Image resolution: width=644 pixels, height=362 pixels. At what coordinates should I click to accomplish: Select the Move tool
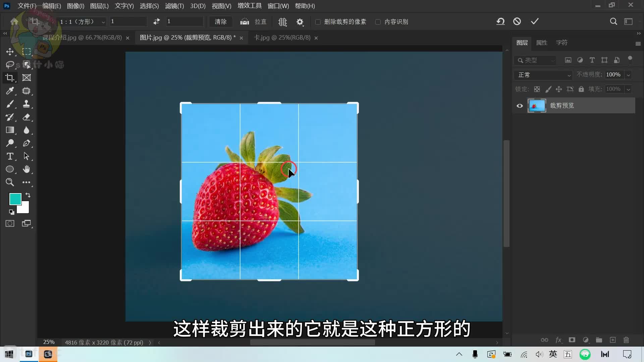point(10,52)
